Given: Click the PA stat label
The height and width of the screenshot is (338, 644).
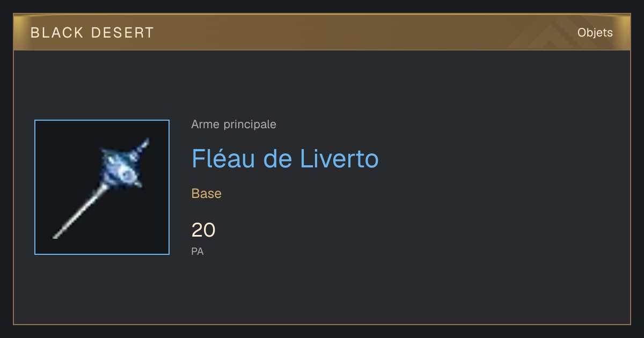Looking at the screenshot, I should tap(197, 251).
